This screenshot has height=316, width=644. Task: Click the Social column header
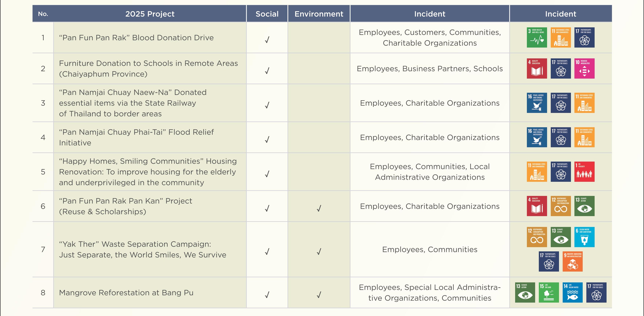(x=267, y=14)
